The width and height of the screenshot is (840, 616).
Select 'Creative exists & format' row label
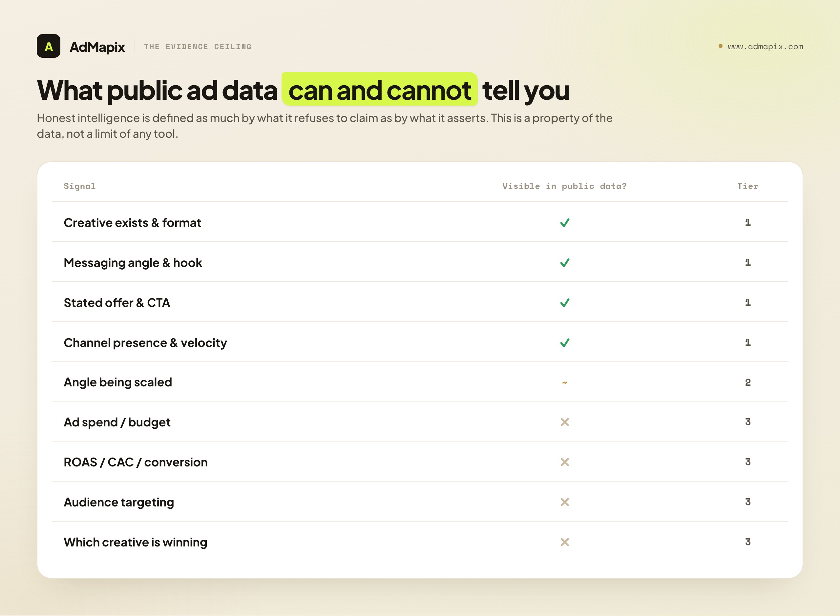click(132, 223)
